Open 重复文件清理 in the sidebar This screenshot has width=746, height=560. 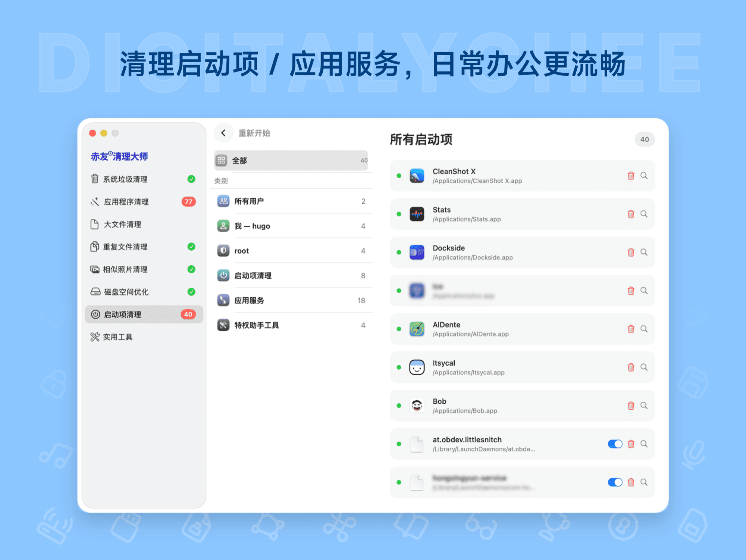125,247
